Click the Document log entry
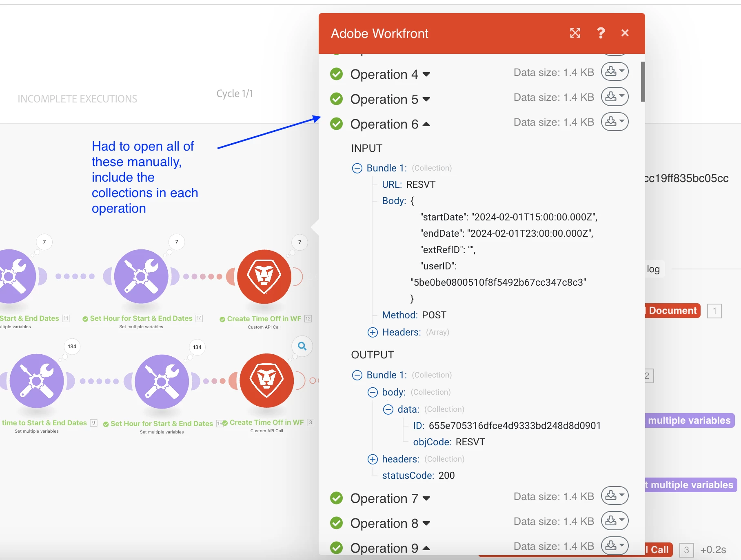The width and height of the screenshot is (741, 560). pos(672,311)
